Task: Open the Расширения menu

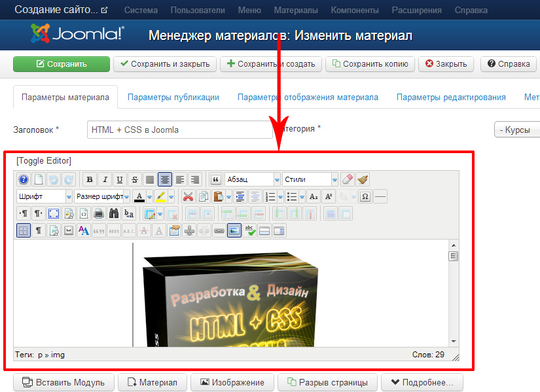Action: click(416, 10)
